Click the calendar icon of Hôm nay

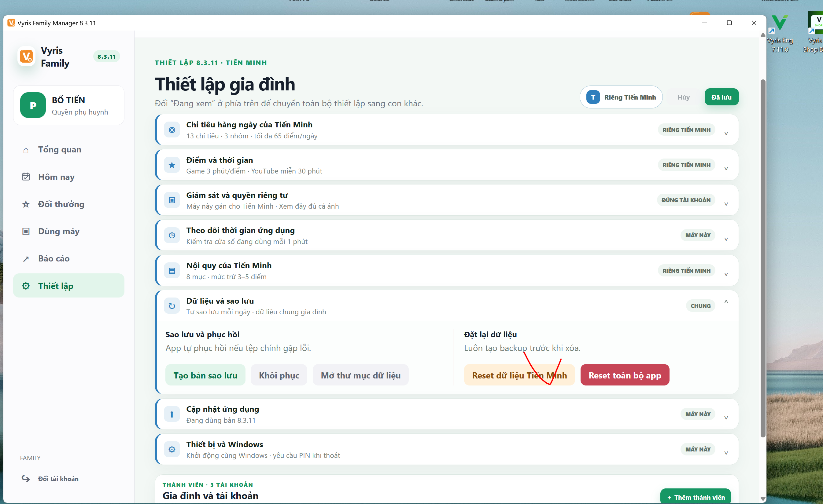pos(26,177)
